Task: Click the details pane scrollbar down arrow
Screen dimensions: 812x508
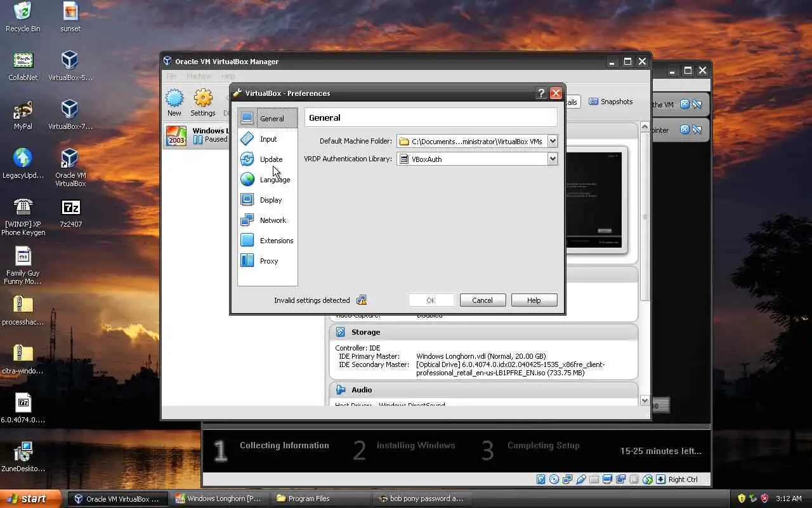Action: point(645,401)
